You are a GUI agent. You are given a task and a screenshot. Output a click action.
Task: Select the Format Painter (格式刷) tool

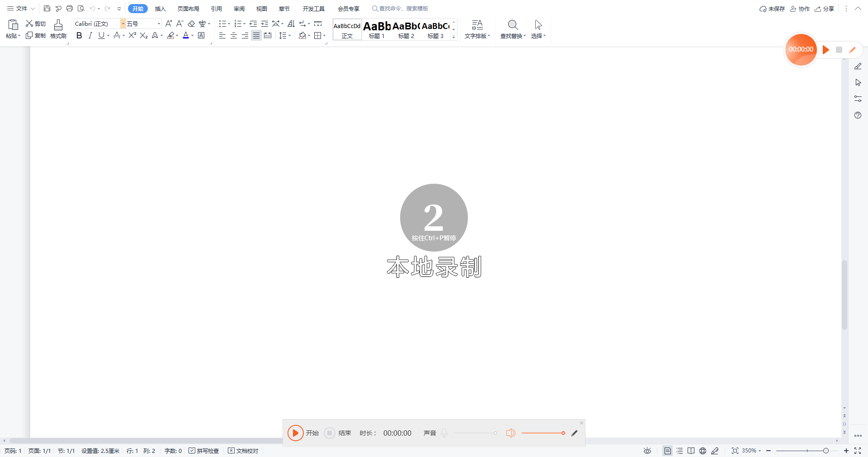tap(58, 29)
